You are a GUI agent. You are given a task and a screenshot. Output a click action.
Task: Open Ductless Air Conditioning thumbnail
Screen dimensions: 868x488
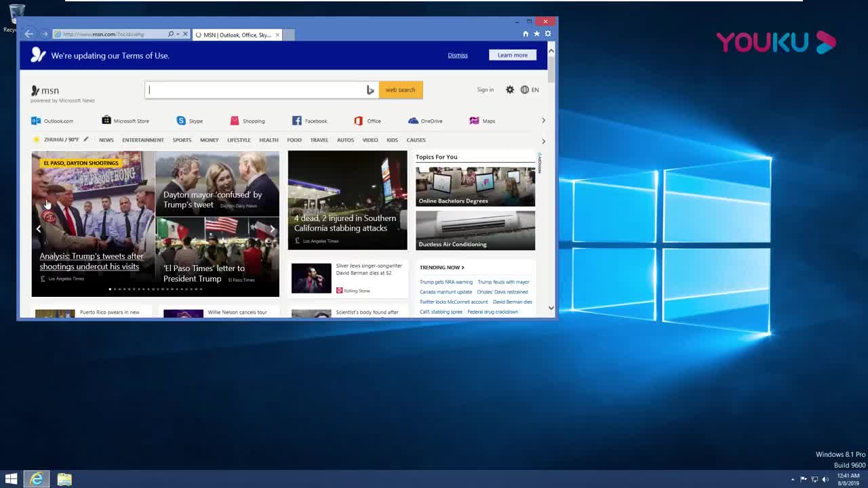(x=475, y=230)
